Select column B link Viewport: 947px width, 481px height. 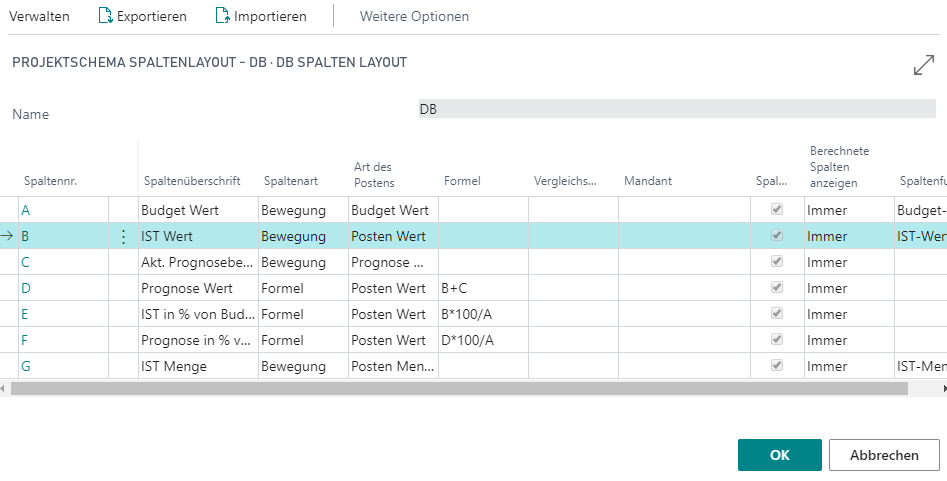25,236
